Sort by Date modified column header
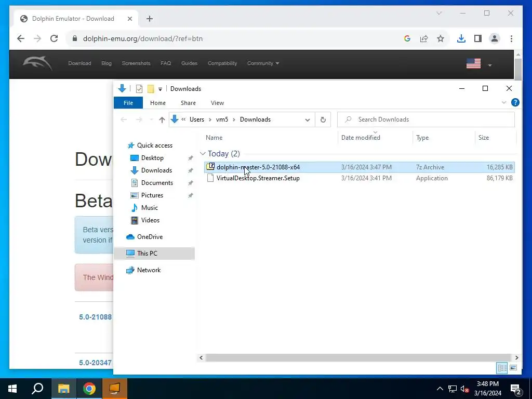Screen dimensions: 532x399 coord(361,137)
